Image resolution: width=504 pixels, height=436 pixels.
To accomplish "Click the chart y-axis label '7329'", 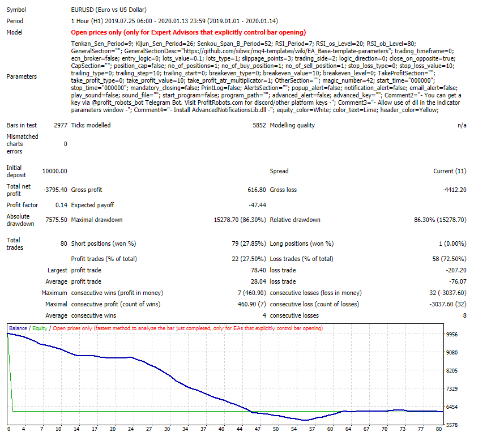I will 451,388.
